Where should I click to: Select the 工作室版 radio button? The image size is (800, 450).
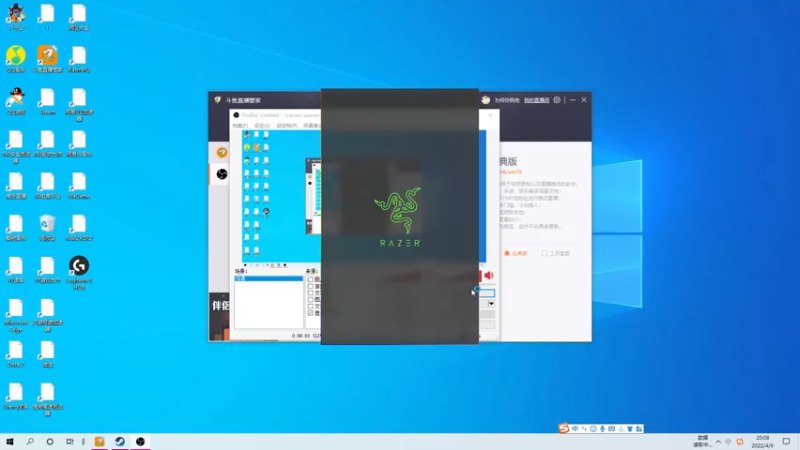click(544, 253)
